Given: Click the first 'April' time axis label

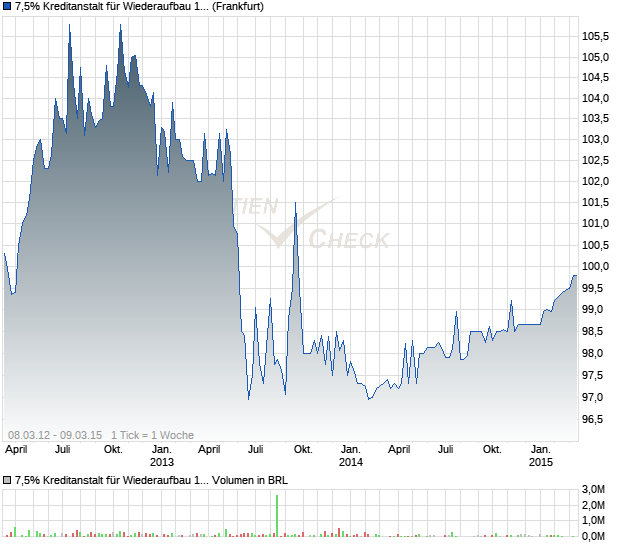Looking at the screenshot, I should [16, 450].
